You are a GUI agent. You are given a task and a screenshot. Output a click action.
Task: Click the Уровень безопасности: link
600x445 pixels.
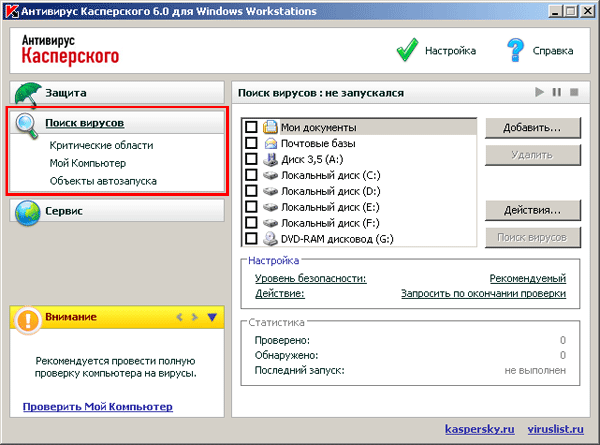pos(311,279)
